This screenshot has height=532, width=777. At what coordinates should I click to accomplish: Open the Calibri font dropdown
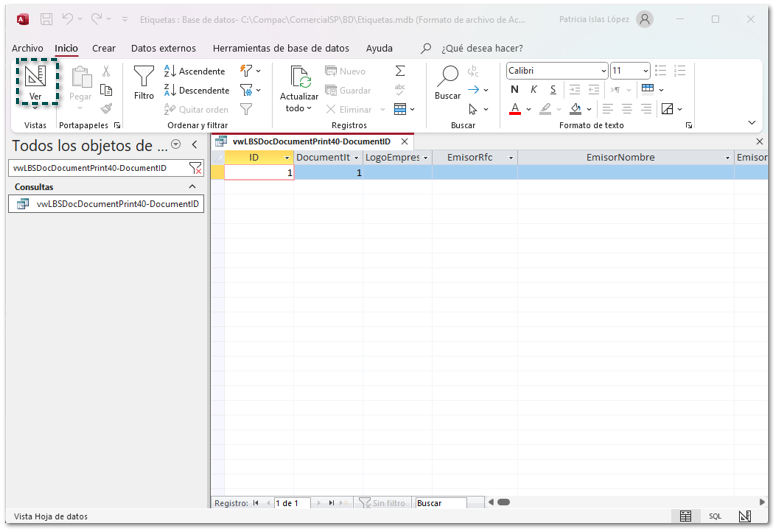pos(603,71)
